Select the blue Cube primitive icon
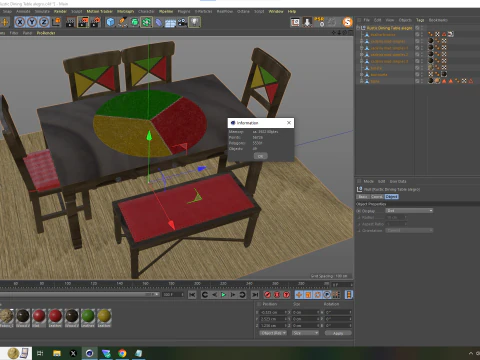This screenshot has width=480, height=360. [x=110, y=22]
